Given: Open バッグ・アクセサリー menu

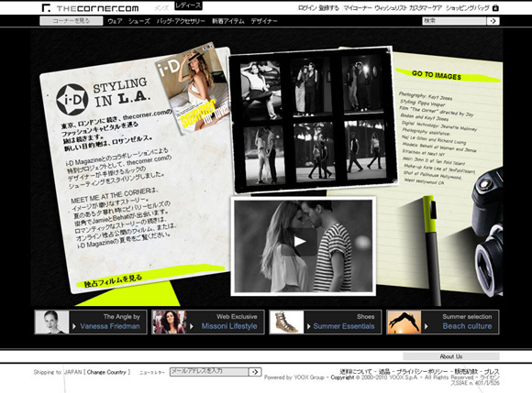Looking at the screenshot, I should click(181, 21).
